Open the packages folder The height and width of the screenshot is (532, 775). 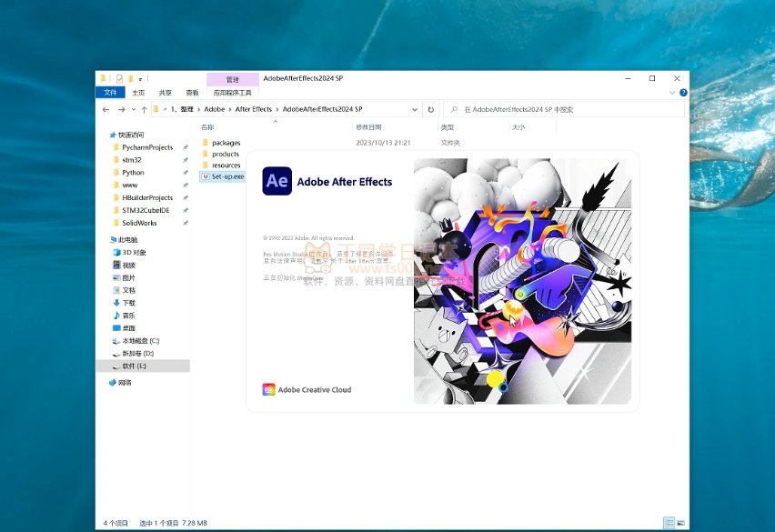click(x=226, y=143)
